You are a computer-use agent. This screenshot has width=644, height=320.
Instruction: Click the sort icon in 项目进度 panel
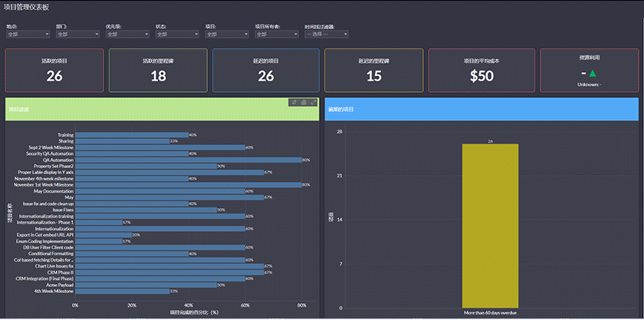(294, 102)
